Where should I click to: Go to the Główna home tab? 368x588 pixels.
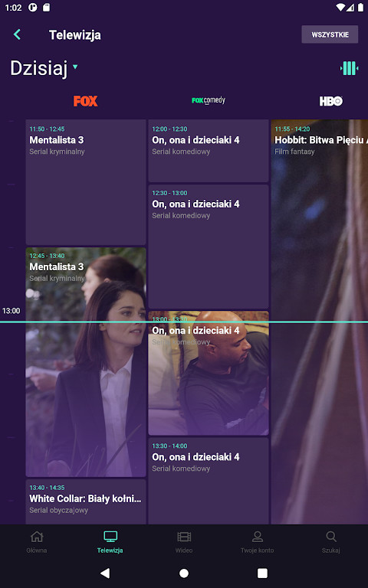click(x=37, y=542)
